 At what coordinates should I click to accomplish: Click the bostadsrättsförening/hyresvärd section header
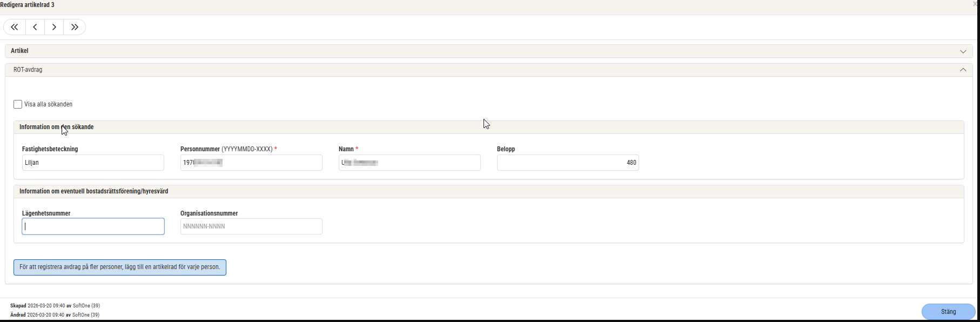click(x=93, y=191)
